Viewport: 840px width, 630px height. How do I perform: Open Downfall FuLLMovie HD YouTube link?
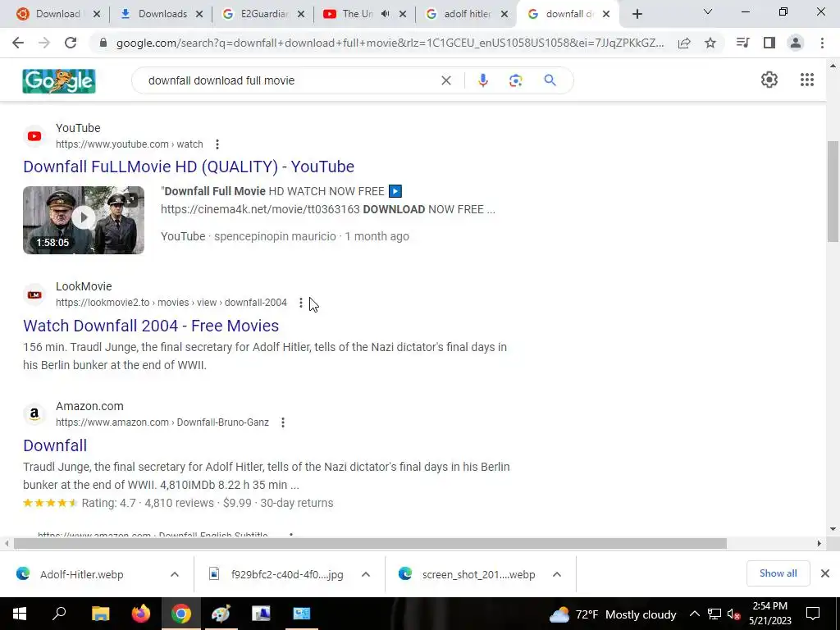pos(189,167)
